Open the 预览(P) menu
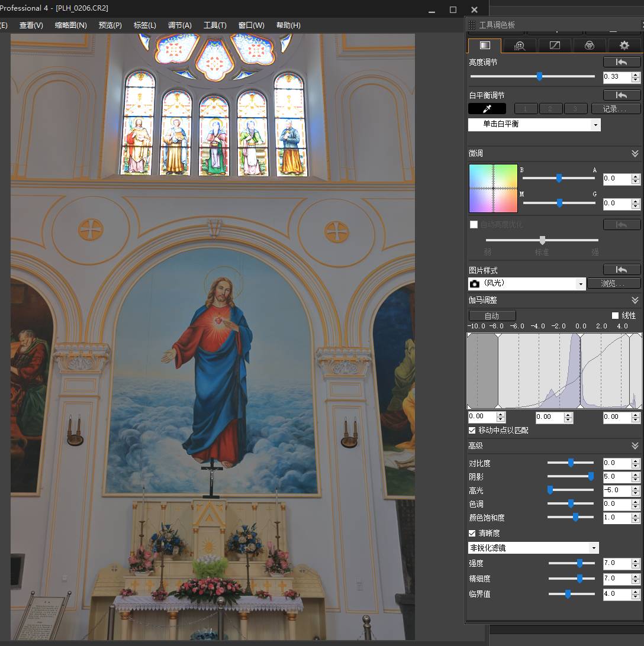The image size is (644, 646). click(110, 25)
